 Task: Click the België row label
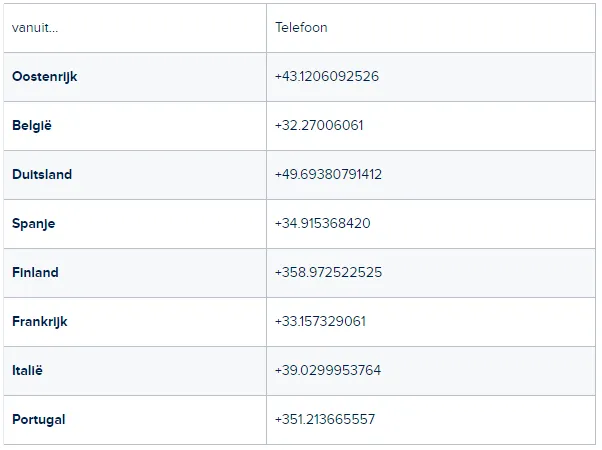[32, 126]
